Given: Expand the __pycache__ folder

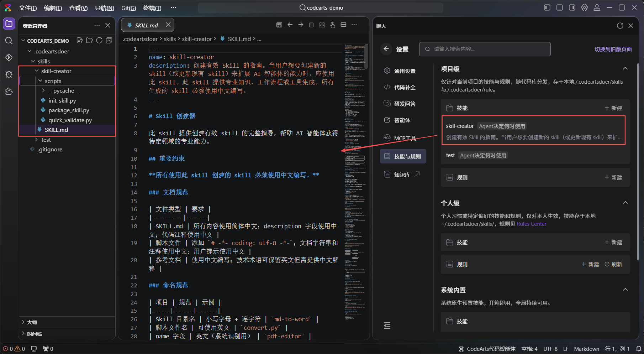Looking at the screenshot, I should click(x=44, y=90).
